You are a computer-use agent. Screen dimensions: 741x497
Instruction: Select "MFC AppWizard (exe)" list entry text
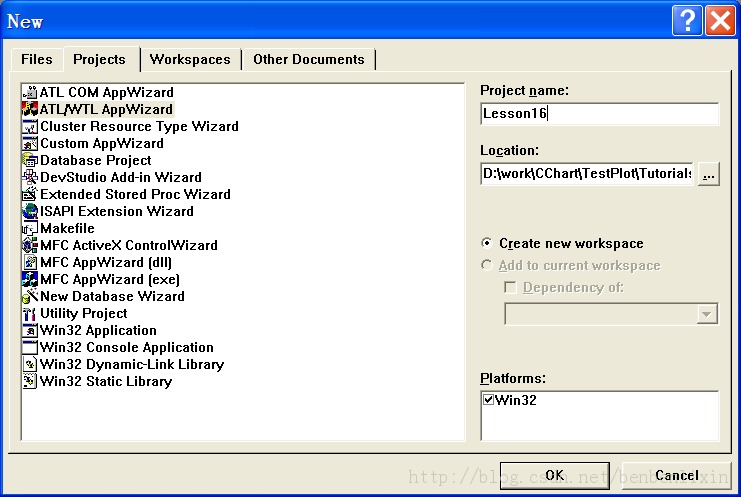110,279
